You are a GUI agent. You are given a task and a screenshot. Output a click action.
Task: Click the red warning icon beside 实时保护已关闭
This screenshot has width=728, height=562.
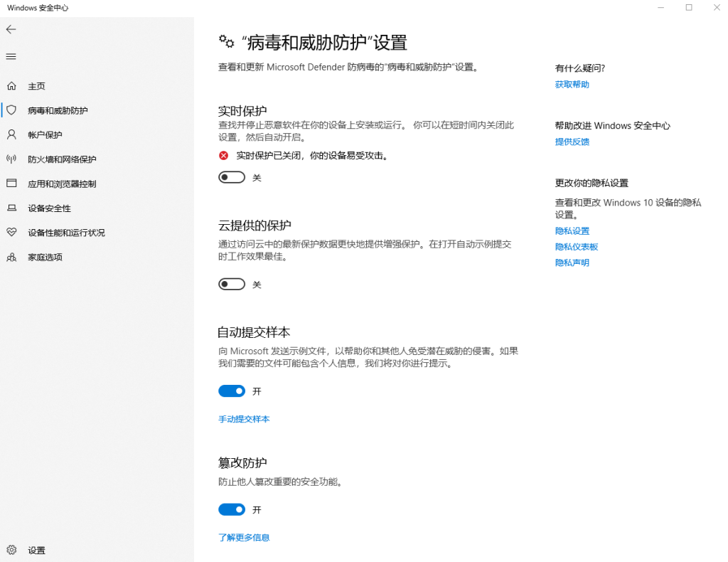coord(223,155)
